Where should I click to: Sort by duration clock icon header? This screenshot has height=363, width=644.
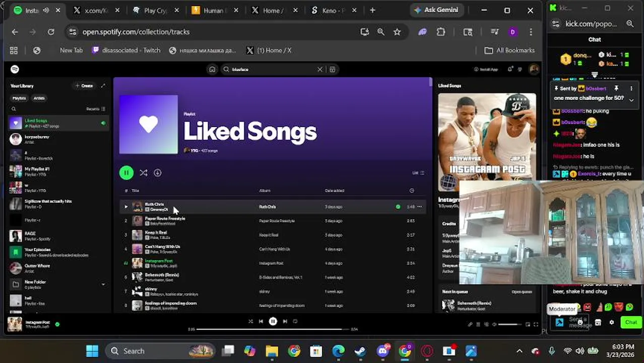pos(412,191)
